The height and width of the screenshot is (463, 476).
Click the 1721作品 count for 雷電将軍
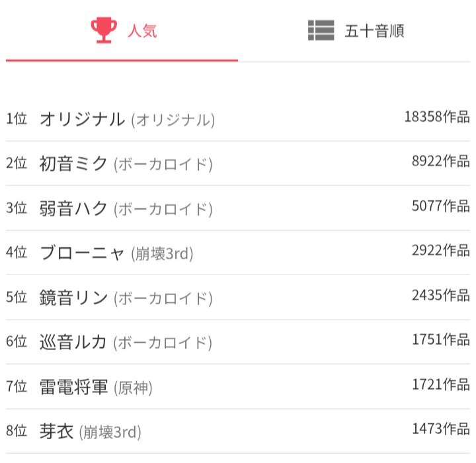[440, 384]
